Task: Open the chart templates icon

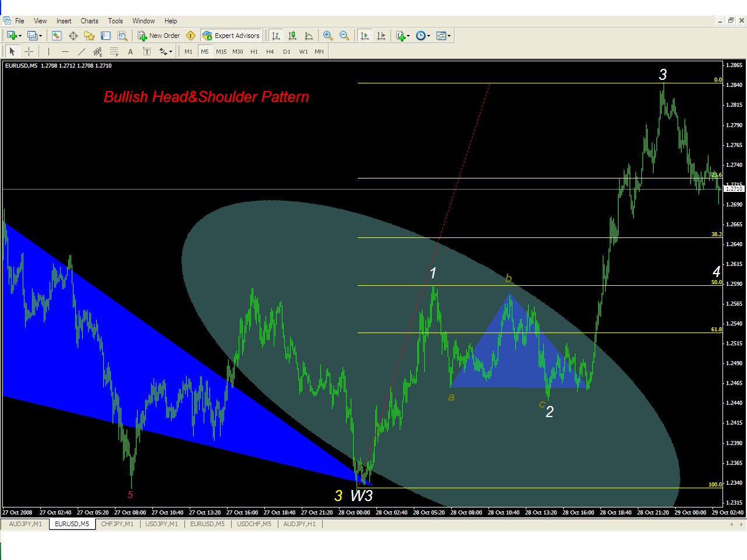Action: pos(441,36)
